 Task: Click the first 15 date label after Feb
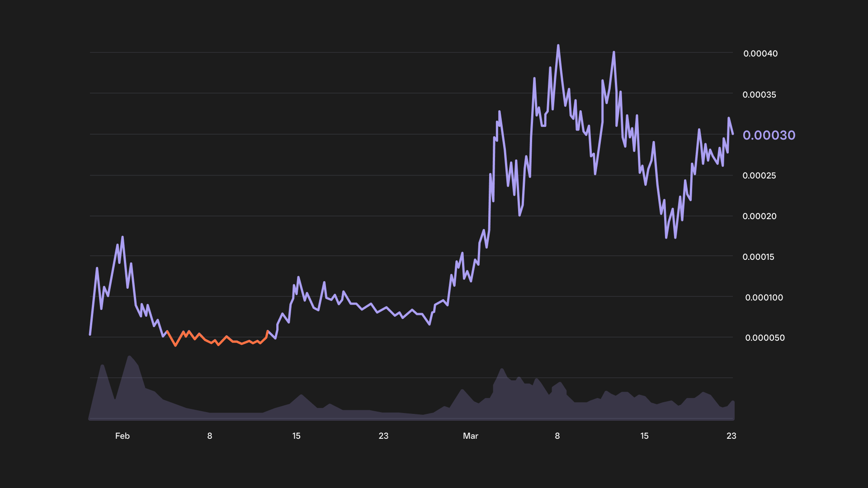click(x=296, y=436)
